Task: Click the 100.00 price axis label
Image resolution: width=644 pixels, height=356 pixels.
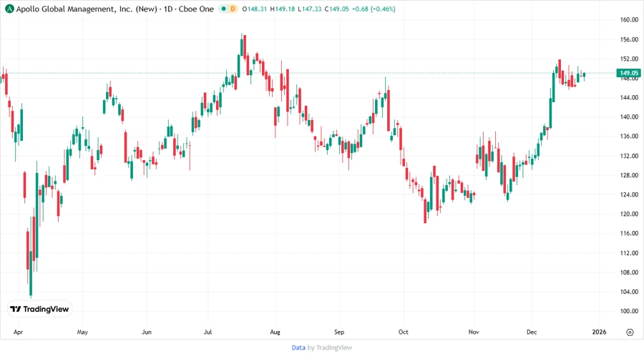Action: click(x=629, y=311)
